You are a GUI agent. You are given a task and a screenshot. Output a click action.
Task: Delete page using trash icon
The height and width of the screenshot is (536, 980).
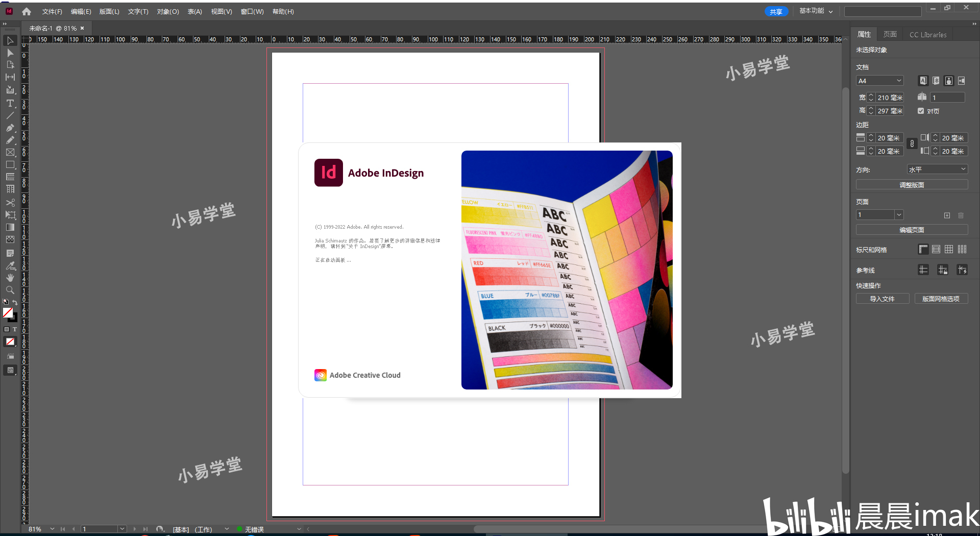961,215
